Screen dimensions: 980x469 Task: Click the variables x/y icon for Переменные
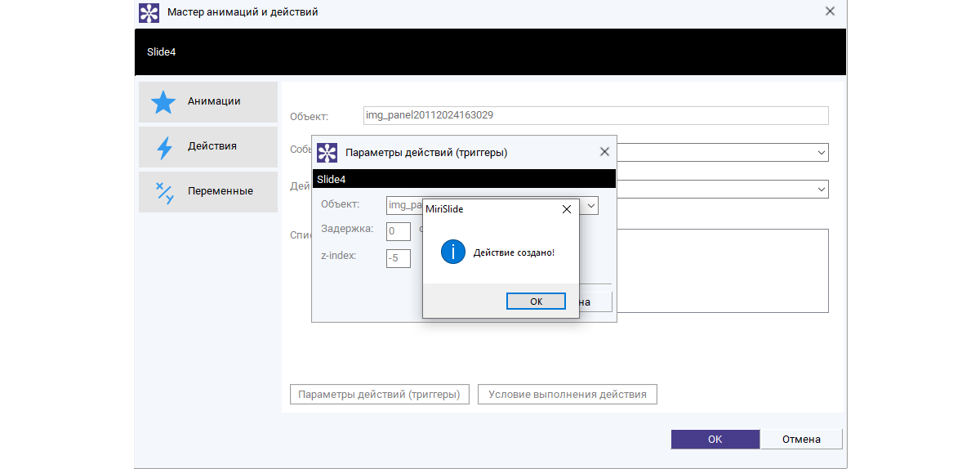(x=164, y=192)
